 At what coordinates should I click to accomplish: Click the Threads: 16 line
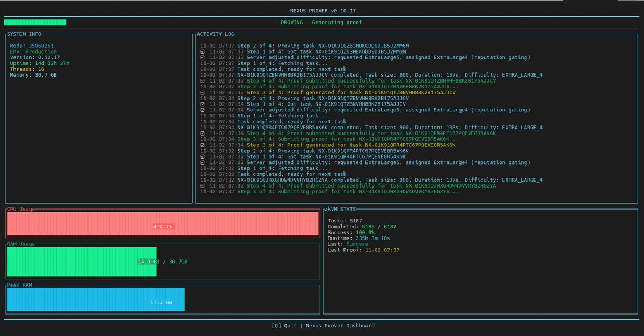click(x=27, y=69)
